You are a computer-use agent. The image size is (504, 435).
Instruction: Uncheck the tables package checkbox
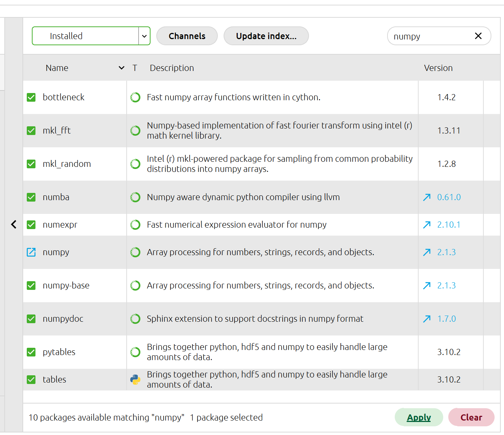[x=31, y=380]
